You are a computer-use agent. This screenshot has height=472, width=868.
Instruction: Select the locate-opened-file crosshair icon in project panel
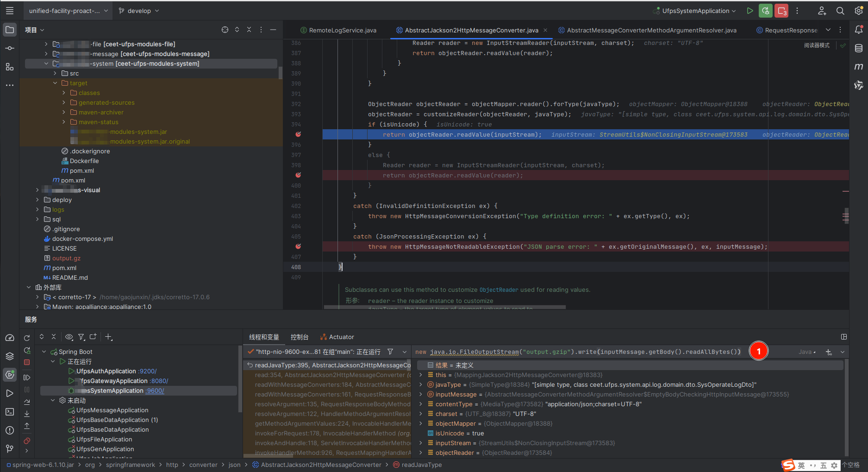[225, 30]
